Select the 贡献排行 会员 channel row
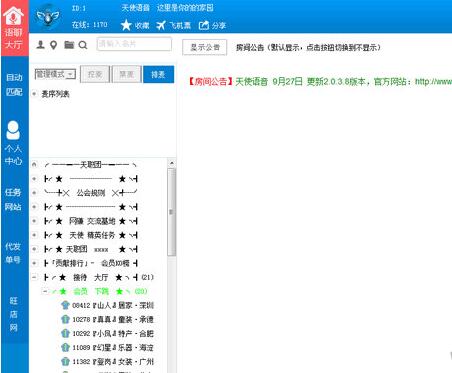 coord(91,263)
